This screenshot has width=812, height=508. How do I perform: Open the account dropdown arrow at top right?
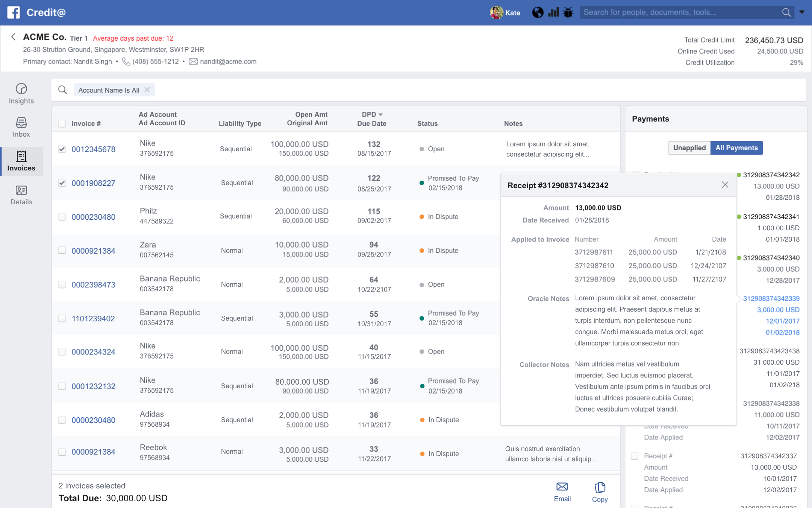click(x=802, y=12)
